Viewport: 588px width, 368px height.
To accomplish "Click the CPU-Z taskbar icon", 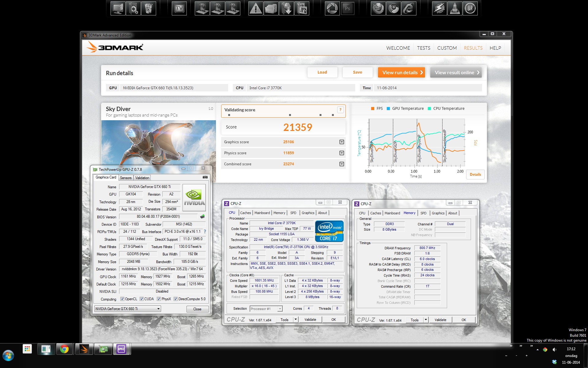I will [121, 349].
